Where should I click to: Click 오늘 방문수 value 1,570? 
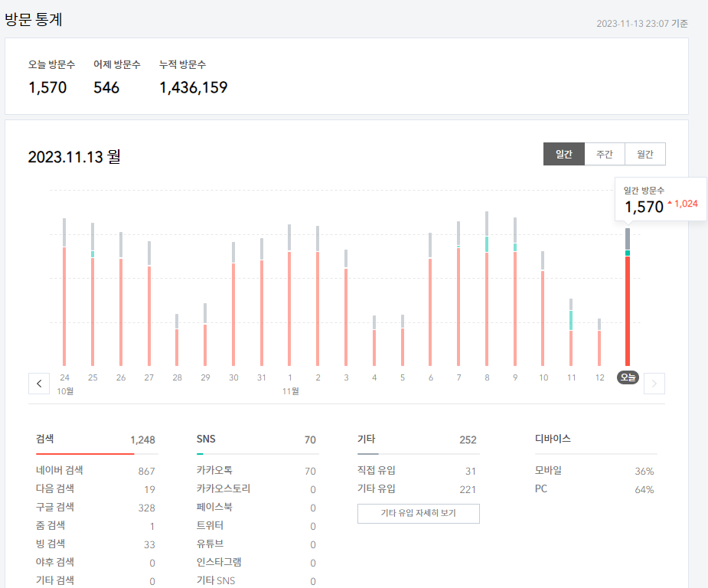(x=47, y=87)
